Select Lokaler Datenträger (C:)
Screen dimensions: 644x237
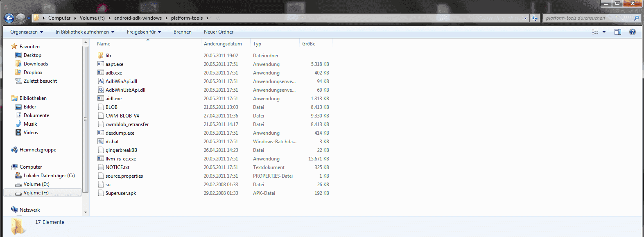[49, 176]
